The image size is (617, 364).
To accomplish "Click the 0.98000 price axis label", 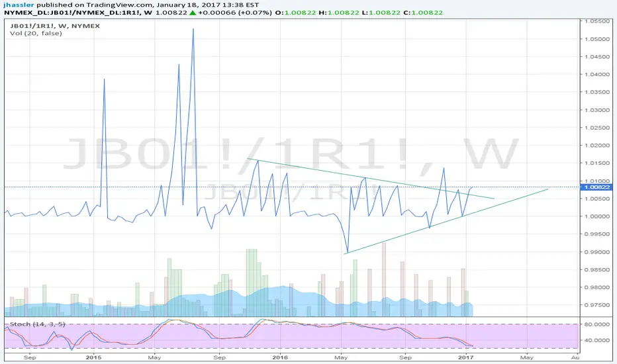I will (597, 287).
